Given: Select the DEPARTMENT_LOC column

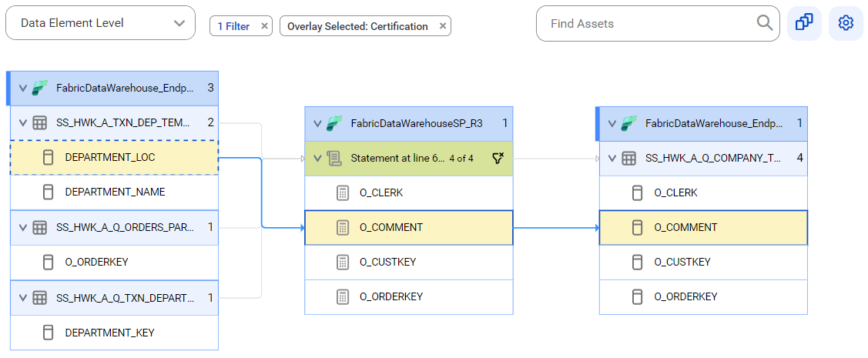Looking at the screenshot, I should pos(114,157).
